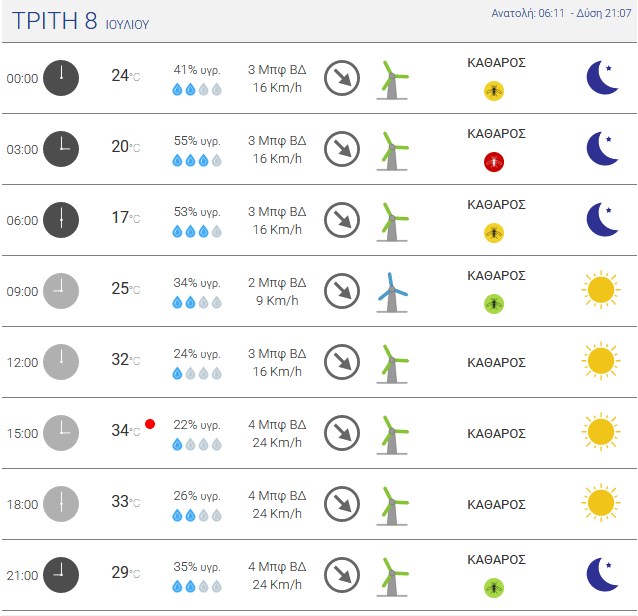The width and height of the screenshot is (638, 616).
Task: Click the 4 Μπφ ΒΔ wind text at 18:00
Action: click(277, 495)
